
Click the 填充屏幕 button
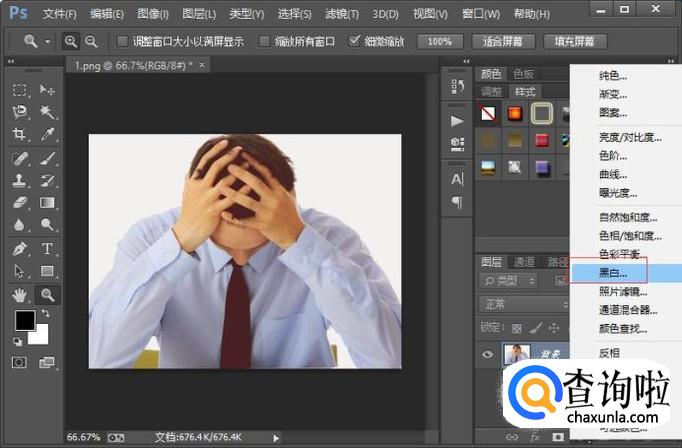pos(574,42)
